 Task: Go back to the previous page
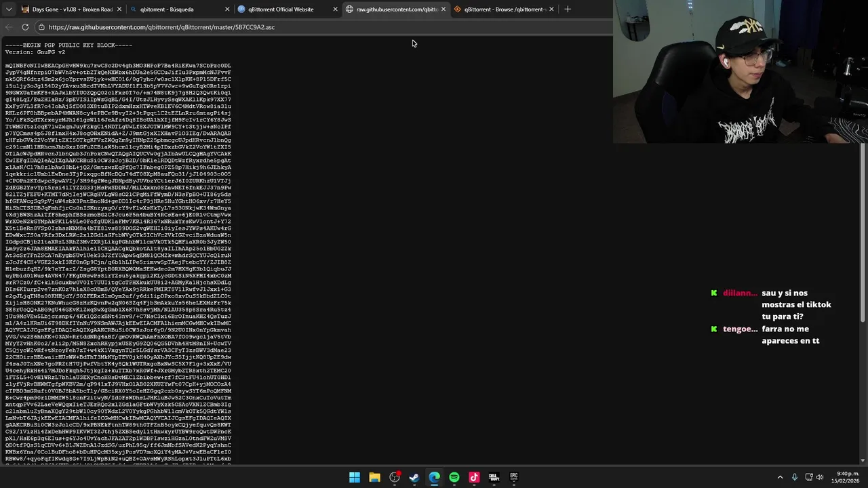click(9, 27)
